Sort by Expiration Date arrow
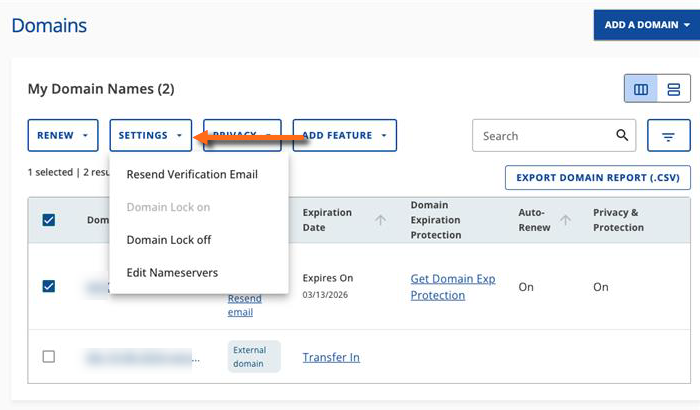 (x=381, y=220)
